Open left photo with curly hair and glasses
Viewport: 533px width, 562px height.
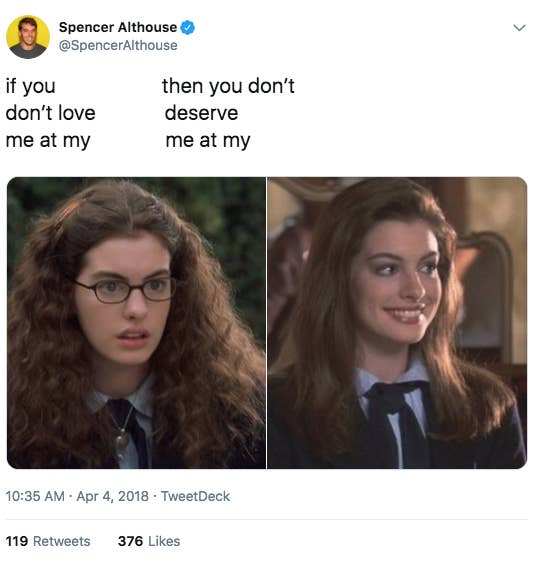point(136,323)
